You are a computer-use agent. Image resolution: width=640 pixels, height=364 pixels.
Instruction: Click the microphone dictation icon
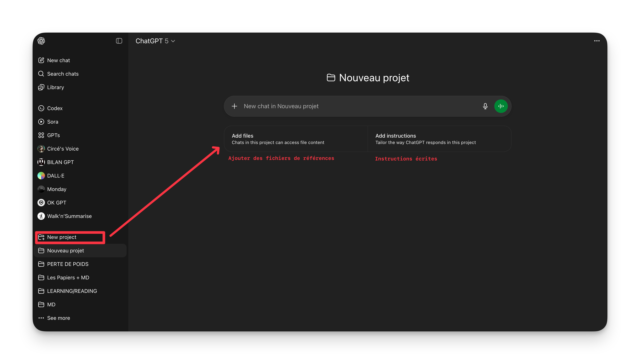(485, 106)
